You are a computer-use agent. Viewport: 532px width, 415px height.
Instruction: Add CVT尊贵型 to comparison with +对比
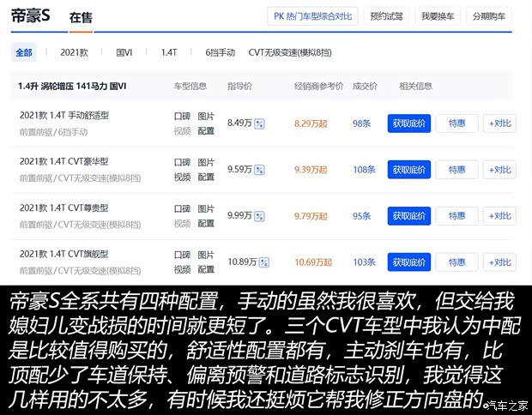pos(499,216)
